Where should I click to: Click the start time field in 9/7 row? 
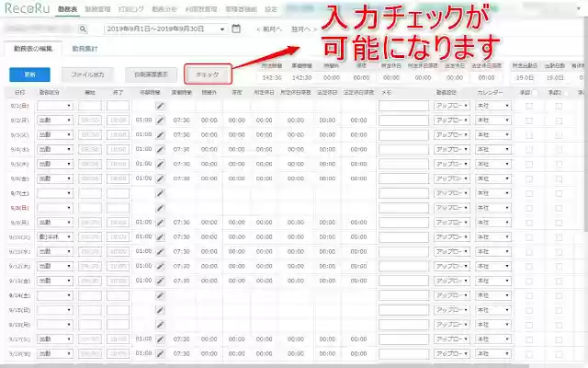(x=90, y=193)
